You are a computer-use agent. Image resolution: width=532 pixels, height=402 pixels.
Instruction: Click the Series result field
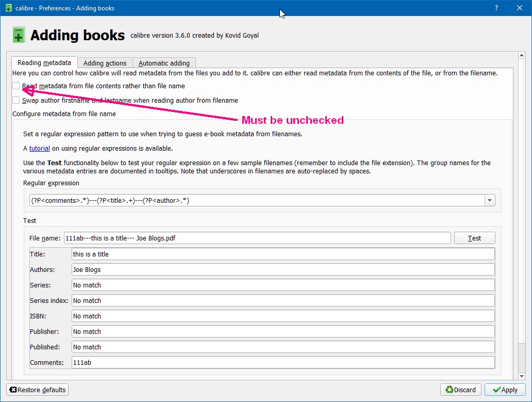tap(283, 285)
